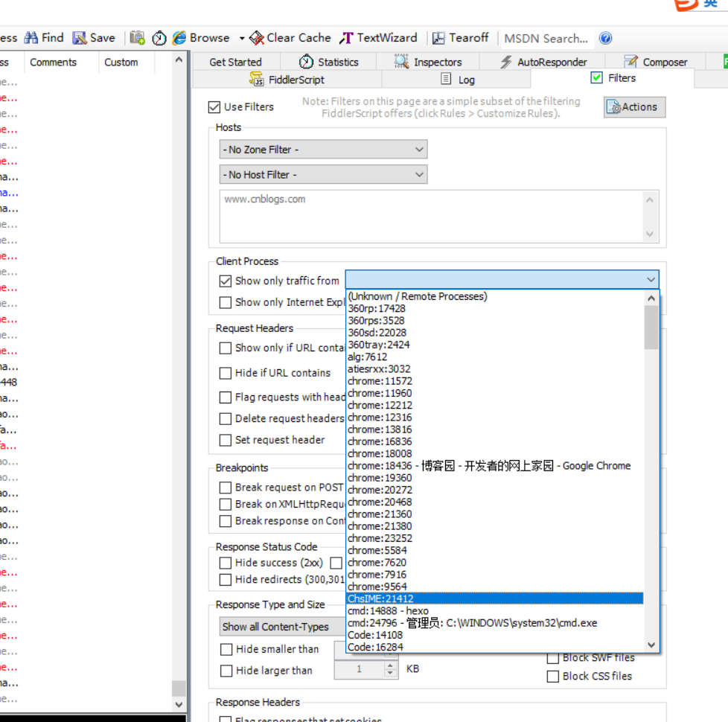Click the Inspectors magnifier icon

coord(401,61)
